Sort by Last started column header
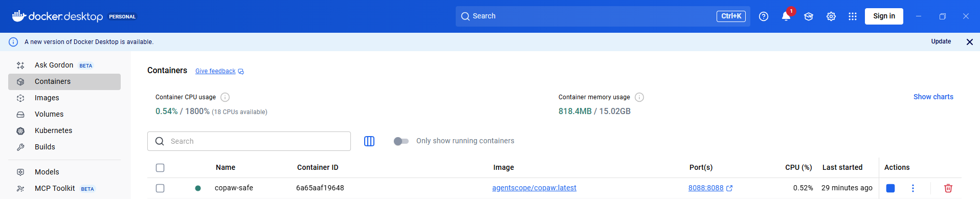This screenshot has height=199, width=980. [842, 167]
